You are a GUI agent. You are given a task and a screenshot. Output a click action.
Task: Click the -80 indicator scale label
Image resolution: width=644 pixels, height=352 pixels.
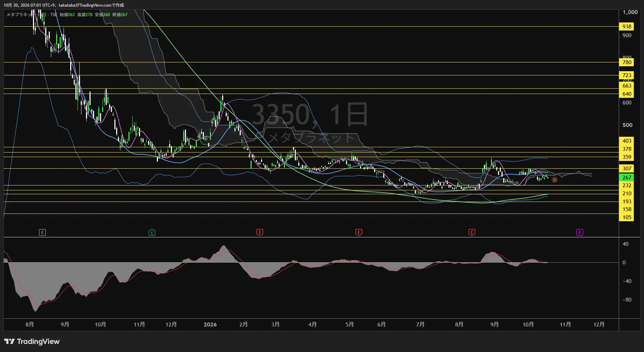[x=627, y=300]
